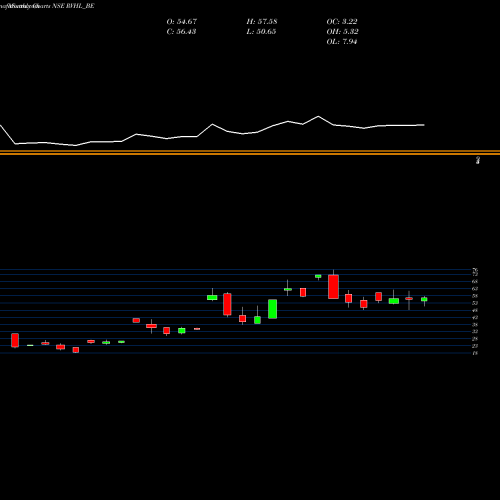Click the OH: 5.32 reading
Image resolution: width=500 pixels, height=500 pixels.
[342, 32]
